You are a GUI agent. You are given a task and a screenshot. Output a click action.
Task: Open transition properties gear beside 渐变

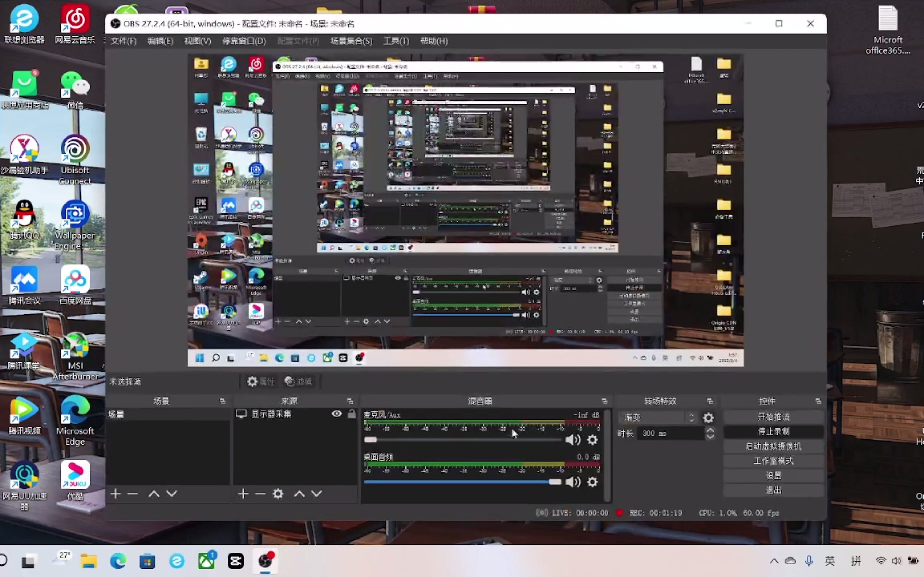point(708,418)
